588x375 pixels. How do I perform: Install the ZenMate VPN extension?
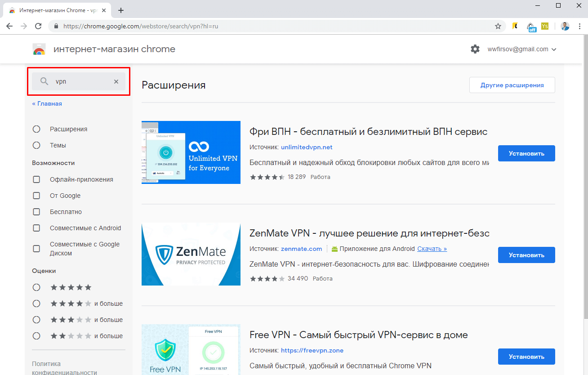(x=526, y=255)
